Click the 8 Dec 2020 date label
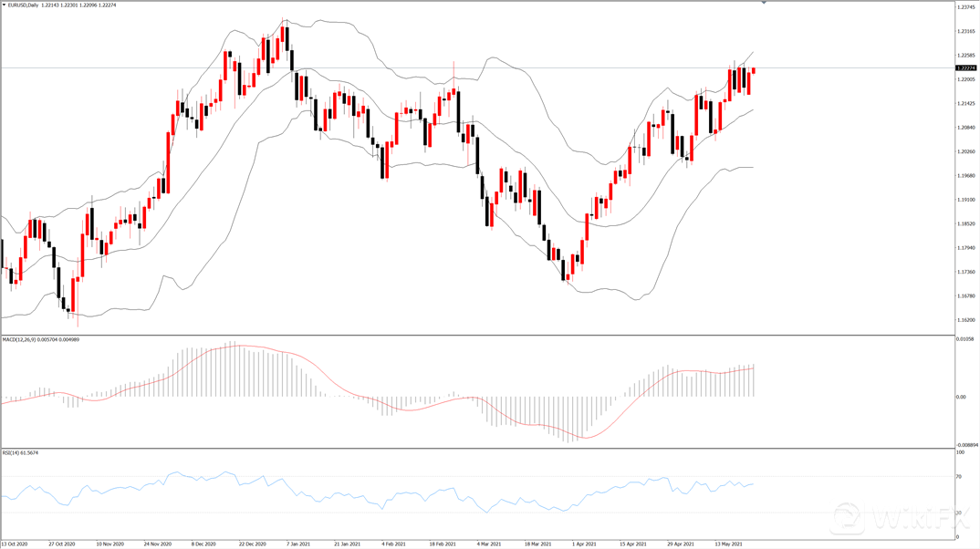 [x=203, y=544]
